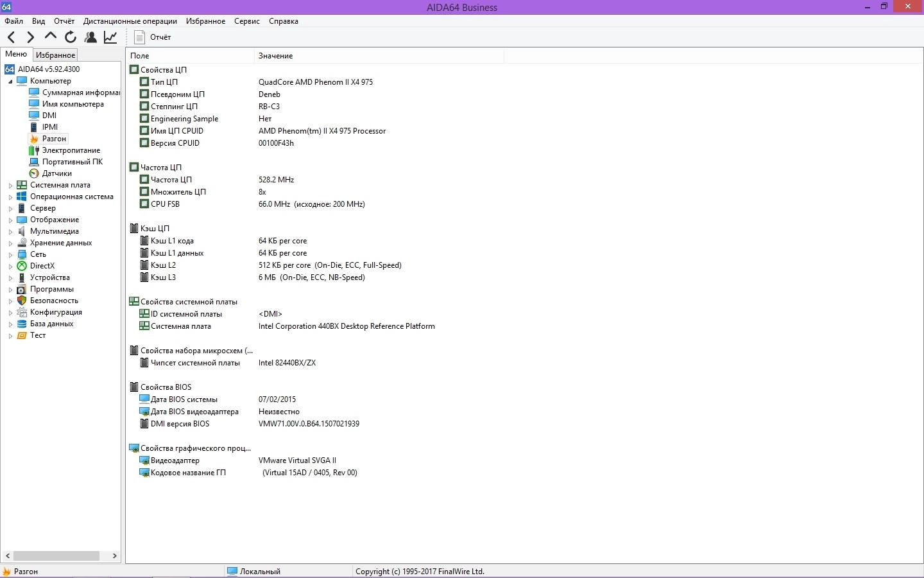Expand the Хранение данных tree node
Viewport: 924px width, 578px height.
[10, 243]
